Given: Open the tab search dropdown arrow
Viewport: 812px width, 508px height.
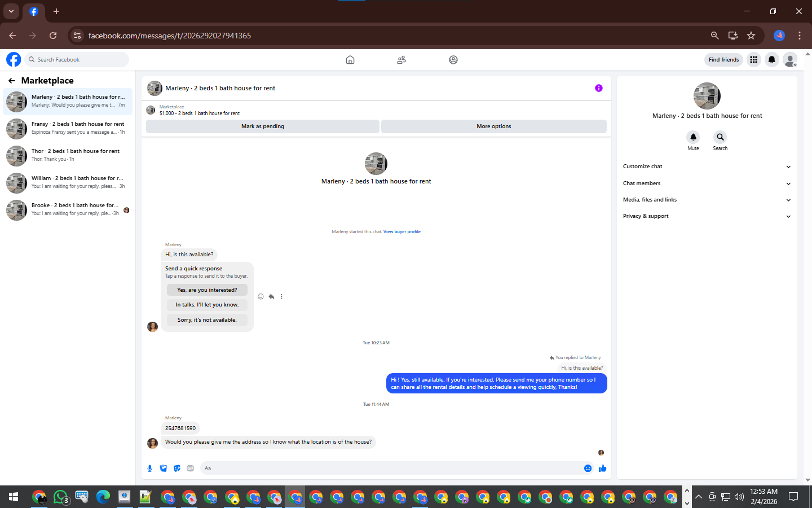Looking at the screenshot, I should 11,11.
